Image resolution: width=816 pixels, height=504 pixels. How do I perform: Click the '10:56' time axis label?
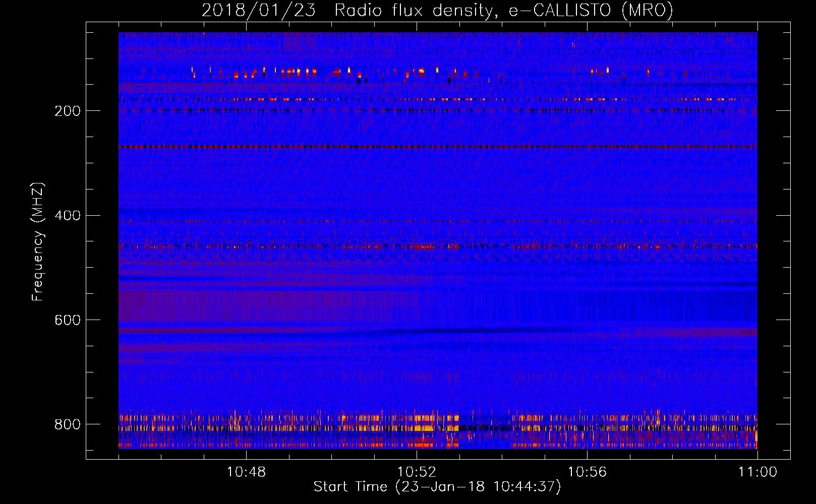(587, 472)
